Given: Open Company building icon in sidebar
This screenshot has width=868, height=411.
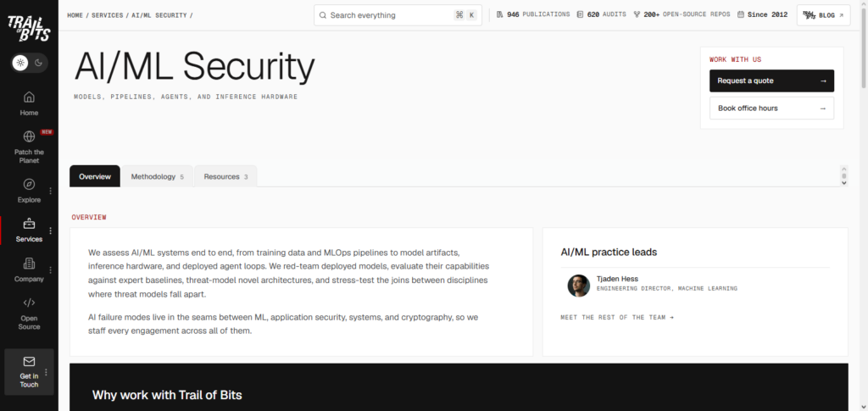Looking at the screenshot, I should click(29, 264).
